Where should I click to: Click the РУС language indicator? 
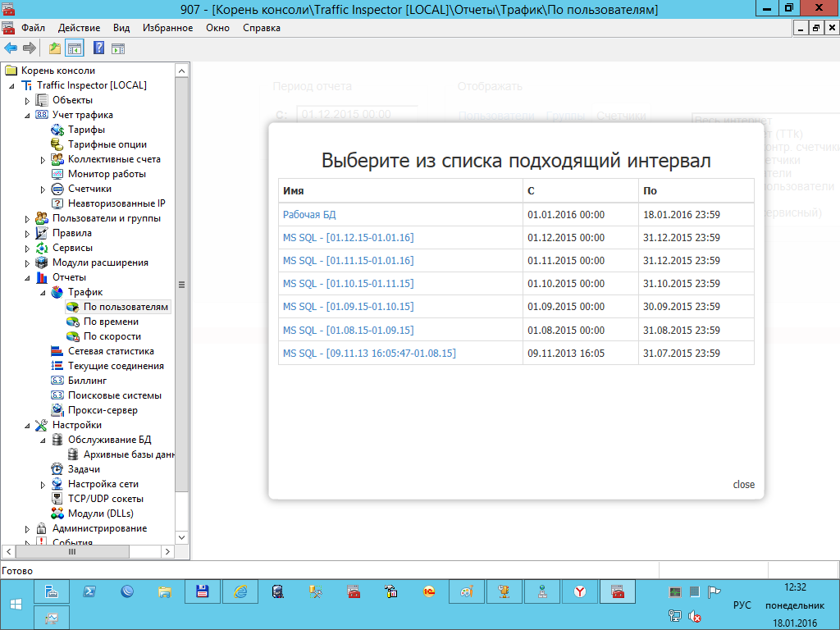pyautogui.click(x=742, y=605)
